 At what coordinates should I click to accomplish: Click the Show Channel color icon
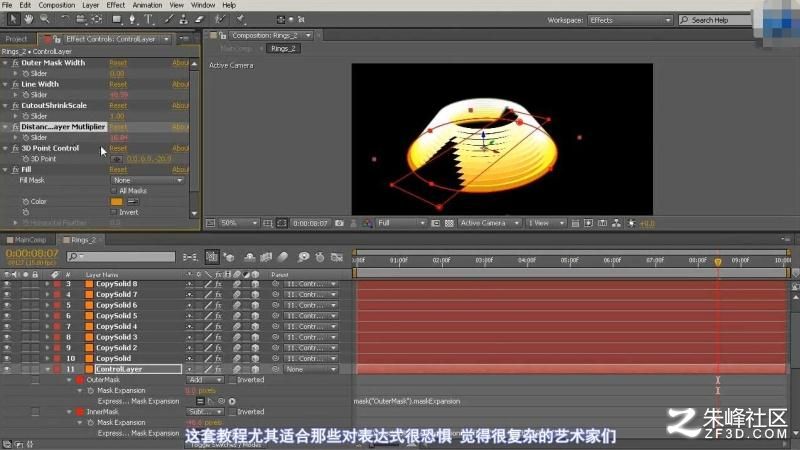tap(367, 223)
